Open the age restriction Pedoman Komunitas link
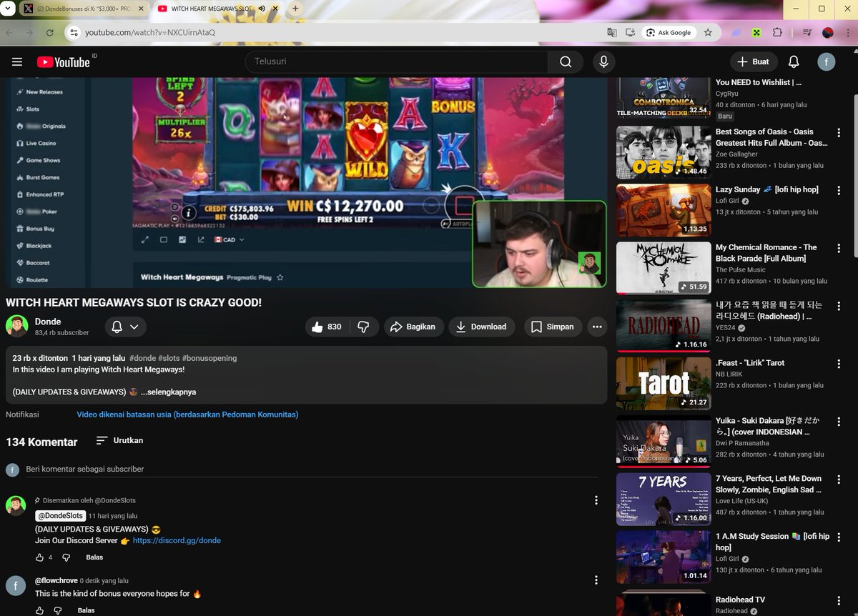Viewport: 858px width, 616px height. (187, 414)
